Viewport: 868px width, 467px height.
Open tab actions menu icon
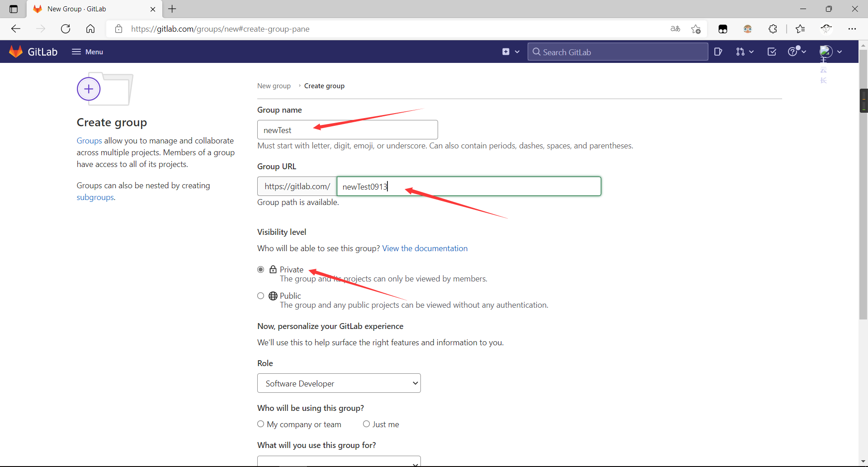(x=14, y=9)
